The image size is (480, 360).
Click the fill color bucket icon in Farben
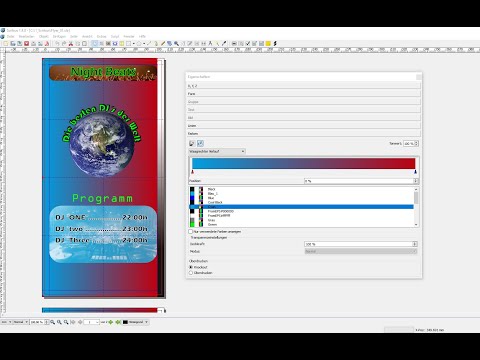[x=200, y=143]
